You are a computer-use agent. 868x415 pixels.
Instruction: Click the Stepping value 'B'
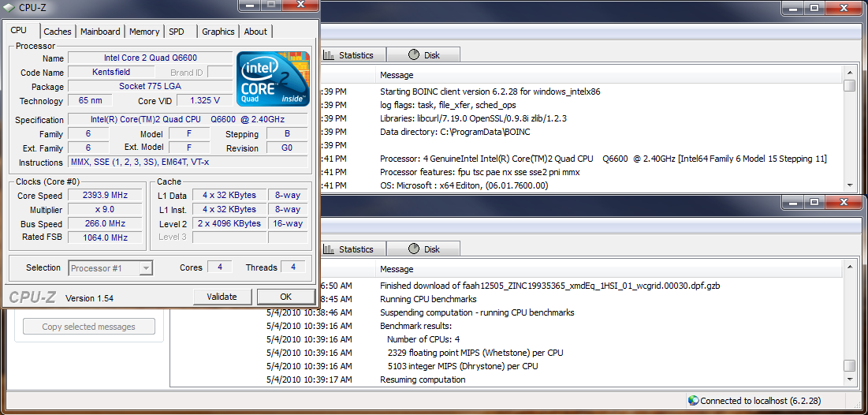(x=287, y=133)
